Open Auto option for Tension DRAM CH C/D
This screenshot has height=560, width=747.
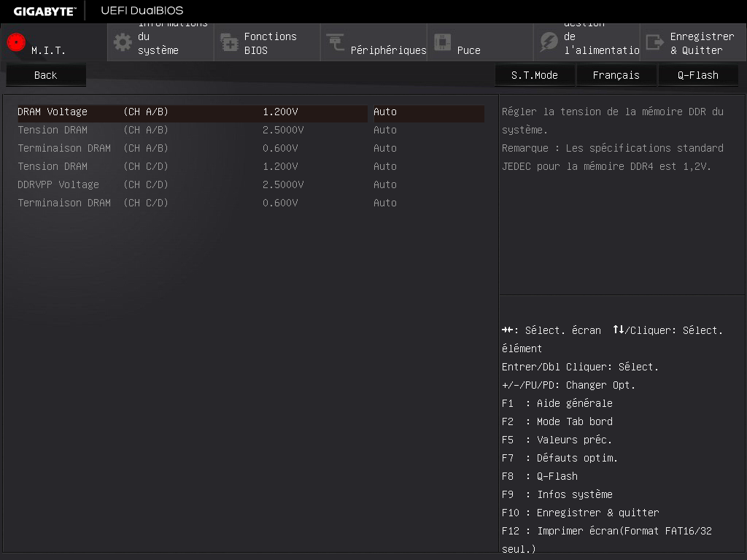(385, 166)
